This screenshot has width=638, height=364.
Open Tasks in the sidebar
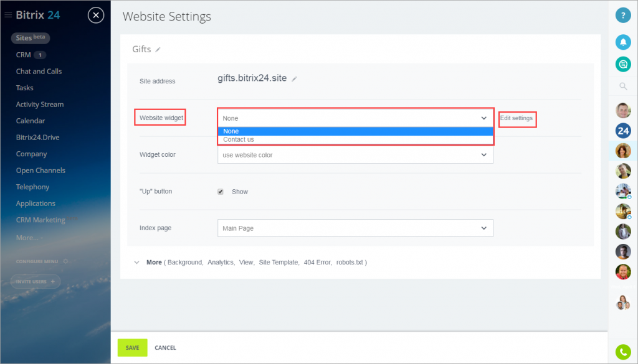pyautogui.click(x=24, y=88)
